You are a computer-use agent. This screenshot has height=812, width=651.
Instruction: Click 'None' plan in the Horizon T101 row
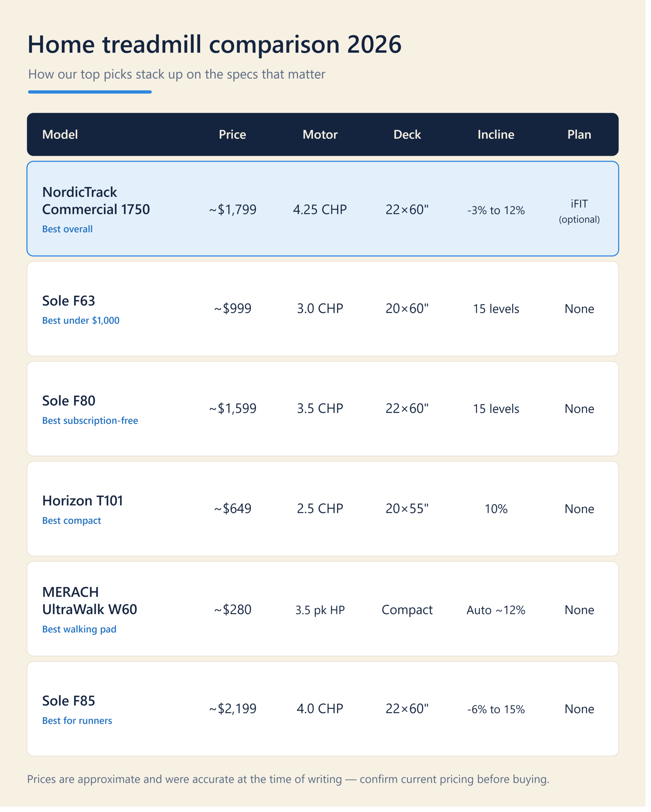coord(584,513)
